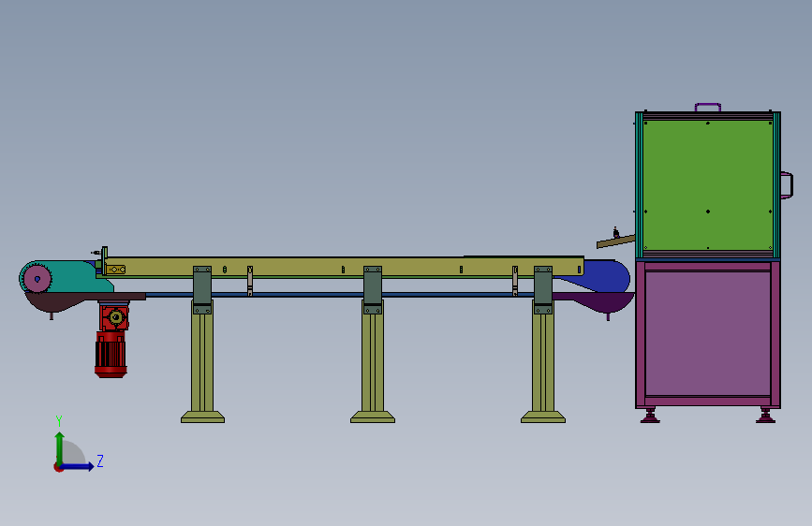812x526 pixels.
Task: Click the "Z" axis label
Action: coord(100,460)
